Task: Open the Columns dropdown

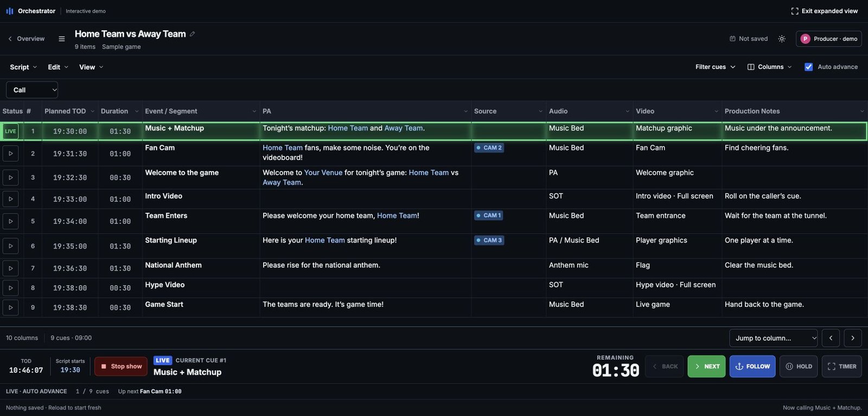Action: 770,67
